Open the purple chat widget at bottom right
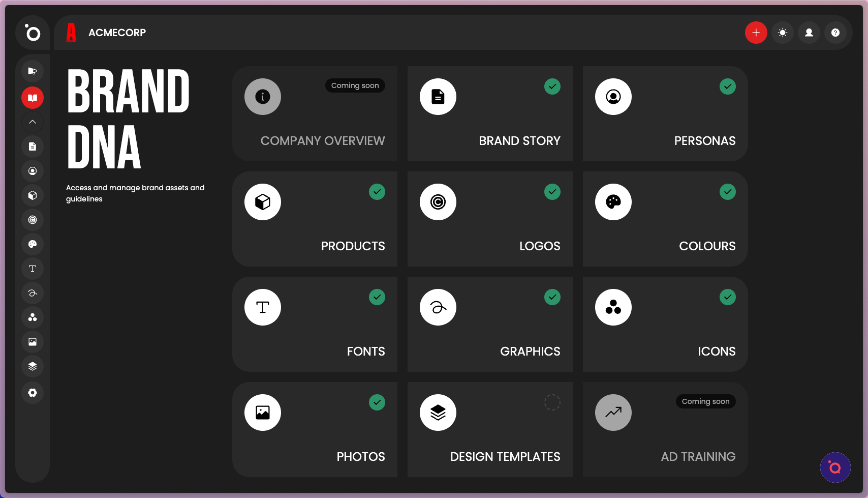The width and height of the screenshot is (868, 498). 835,467
